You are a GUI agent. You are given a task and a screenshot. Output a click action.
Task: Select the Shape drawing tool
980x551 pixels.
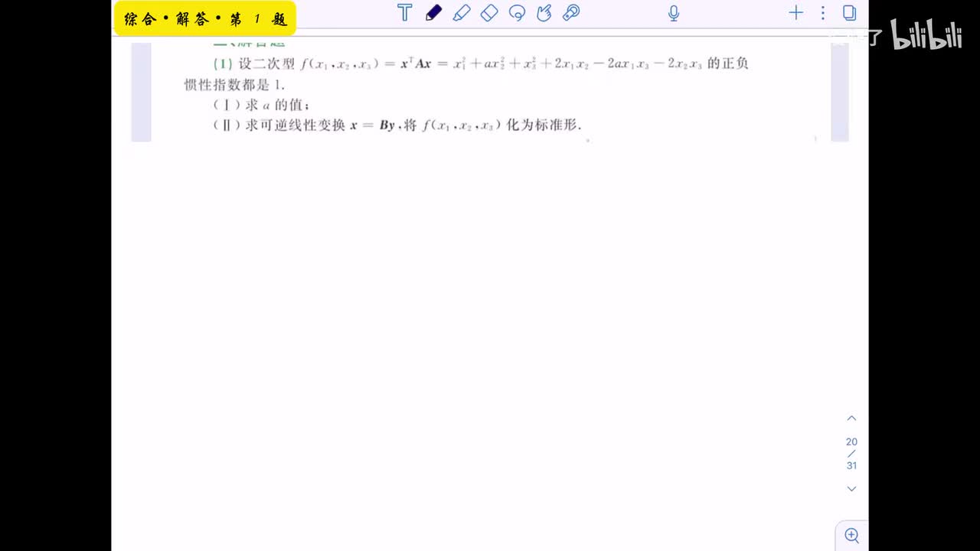click(544, 12)
